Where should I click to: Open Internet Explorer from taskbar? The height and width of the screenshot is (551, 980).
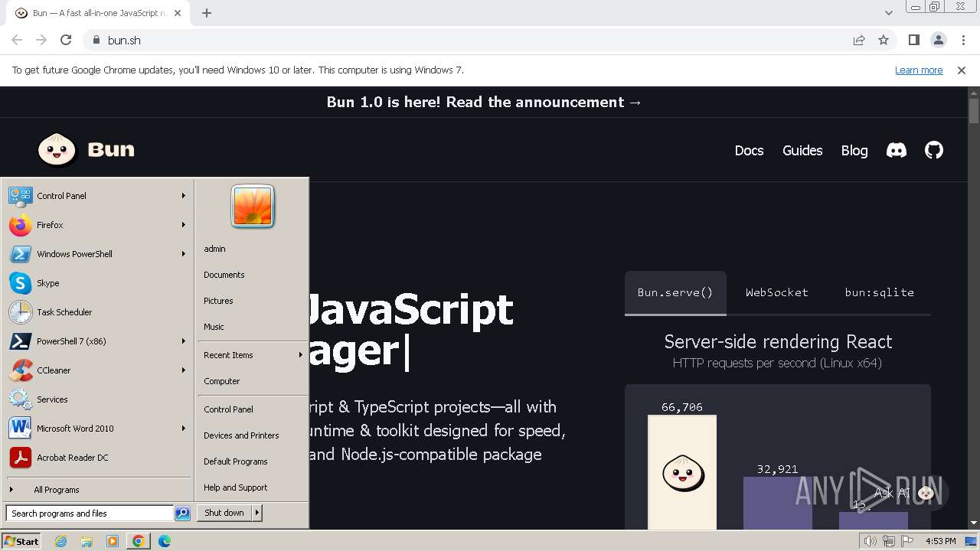click(60, 541)
